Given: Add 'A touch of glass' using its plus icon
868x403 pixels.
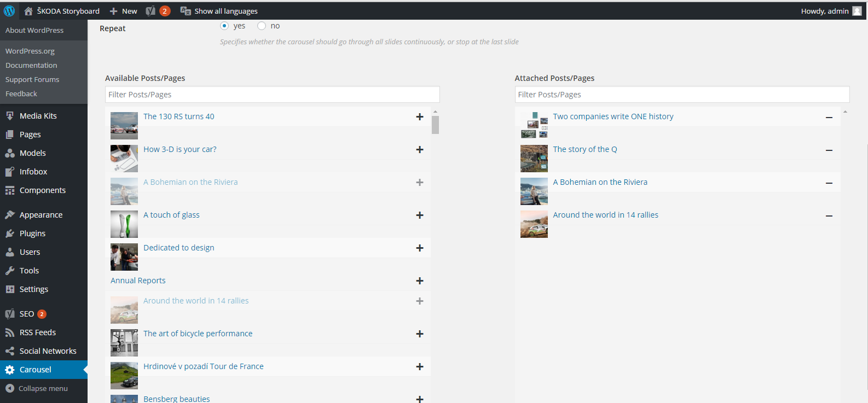Looking at the screenshot, I should pyautogui.click(x=420, y=215).
